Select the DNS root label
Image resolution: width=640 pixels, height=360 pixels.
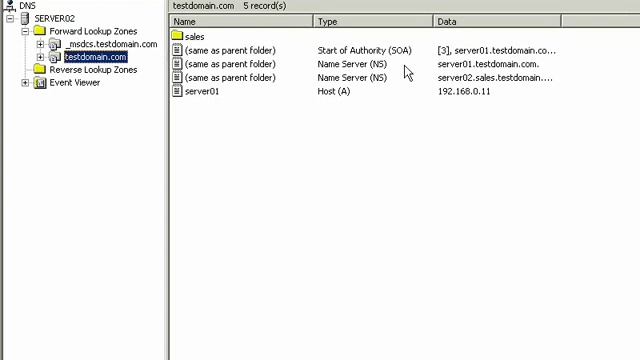pyautogui.click(x=27, y=6)
